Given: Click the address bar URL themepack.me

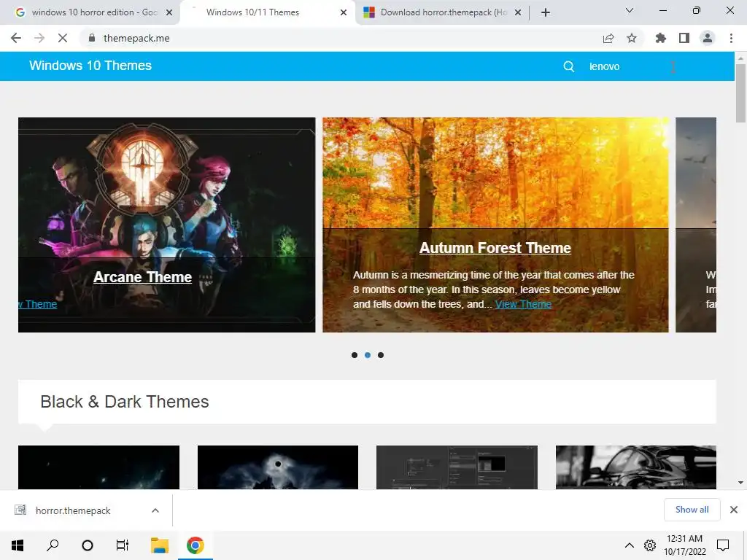Looking at the screenshot, I should click(136, 38).
